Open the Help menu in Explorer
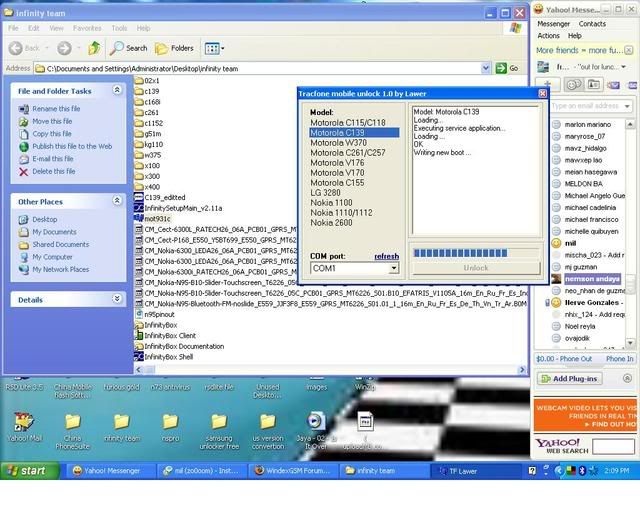The width and height of the screenshot is (640, 505). pyautogui.click(x=143, y=28)
